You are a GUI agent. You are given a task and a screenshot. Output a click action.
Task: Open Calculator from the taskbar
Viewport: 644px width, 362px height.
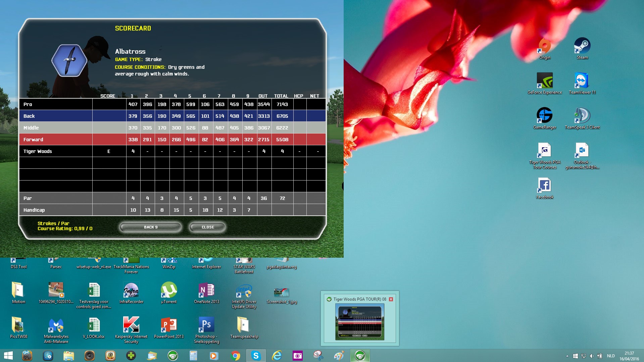[193, 356]
